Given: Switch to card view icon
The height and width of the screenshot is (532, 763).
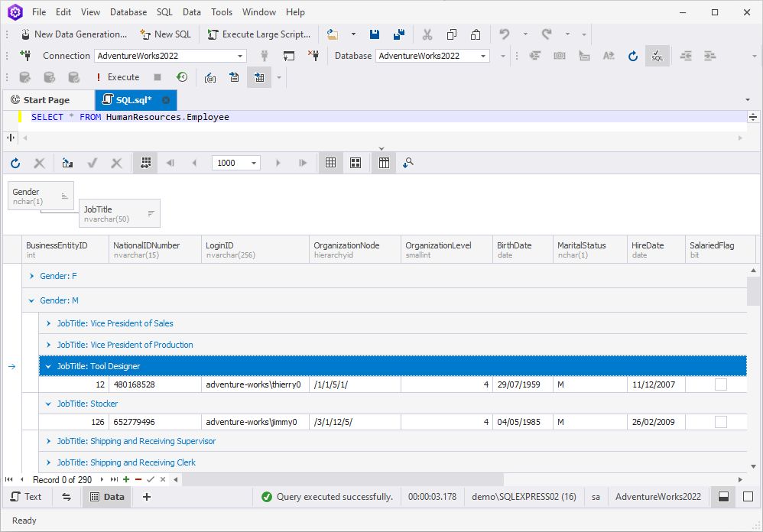Looking at the screenshot, I should pos(356,163).
